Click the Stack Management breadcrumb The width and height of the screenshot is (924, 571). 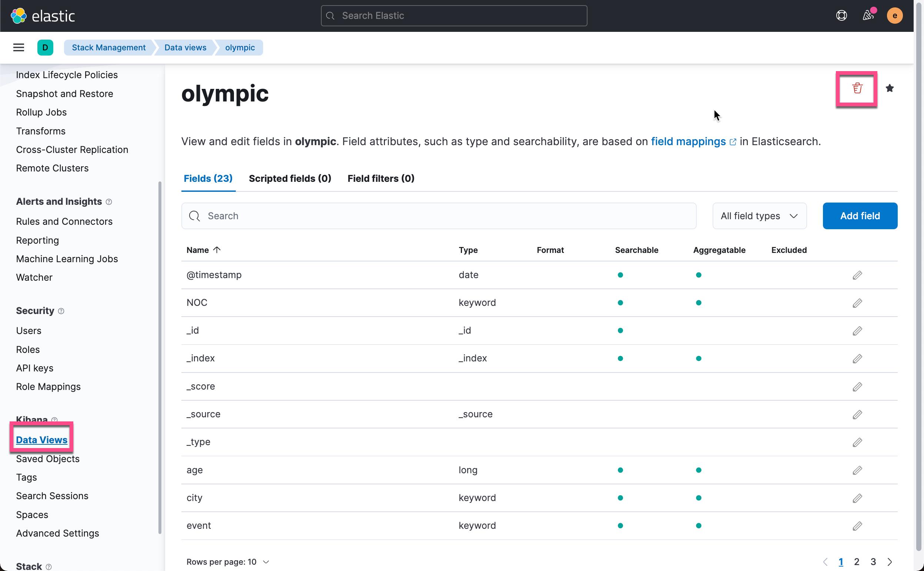[x=109, y=47]
